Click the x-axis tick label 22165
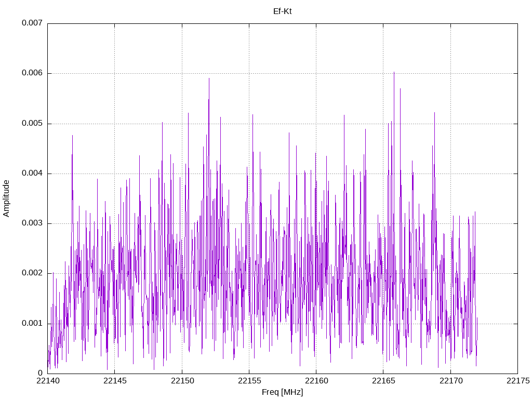 384,381
